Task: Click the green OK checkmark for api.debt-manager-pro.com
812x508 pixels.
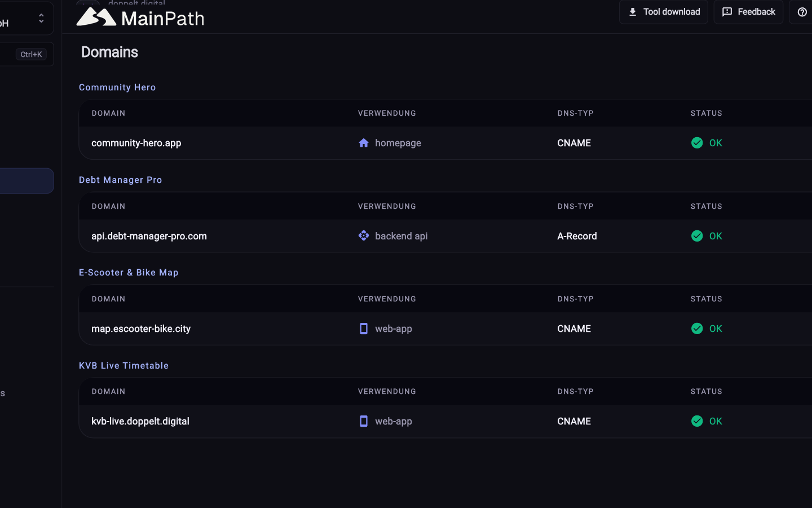Action: [697, 236]
